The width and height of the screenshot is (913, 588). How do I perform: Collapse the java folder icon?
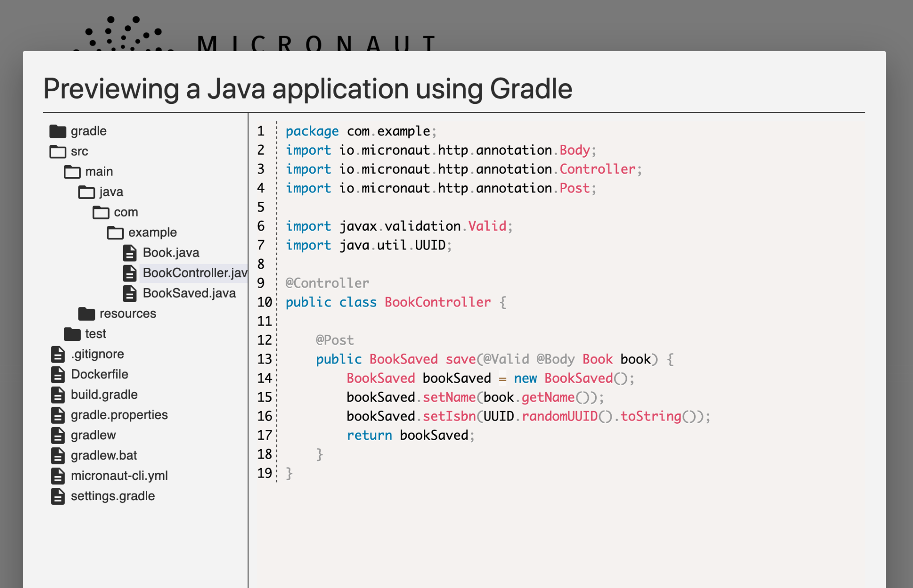86,192
